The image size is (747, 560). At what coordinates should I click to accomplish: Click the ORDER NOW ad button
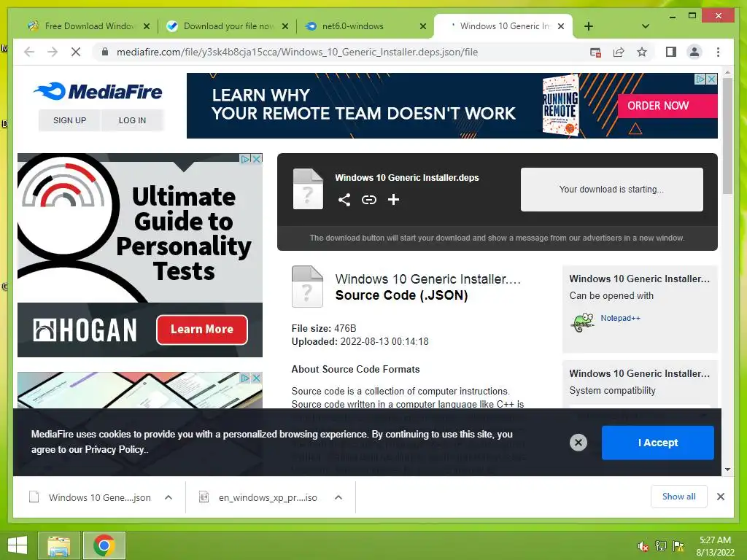(x=667, y=106)
